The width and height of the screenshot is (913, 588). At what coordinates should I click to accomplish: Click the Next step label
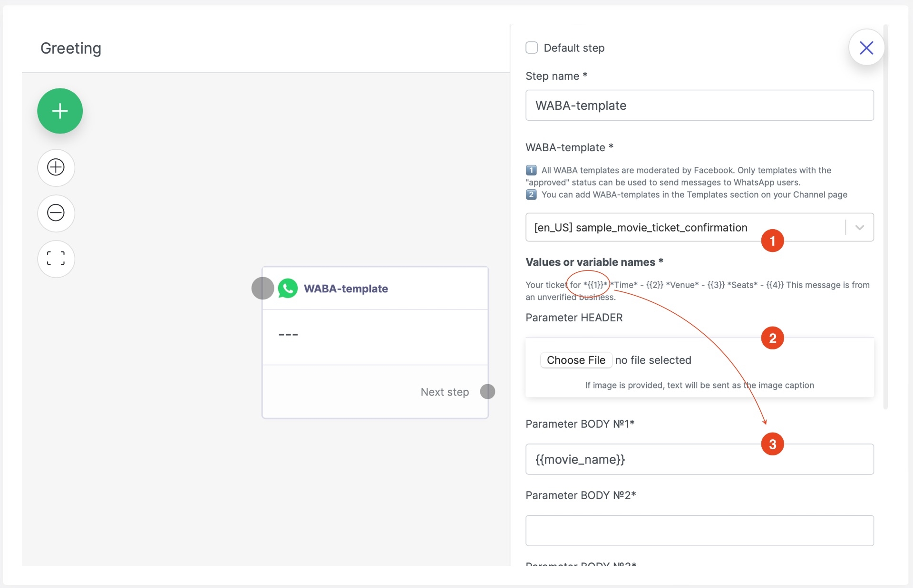pos(444,392)
